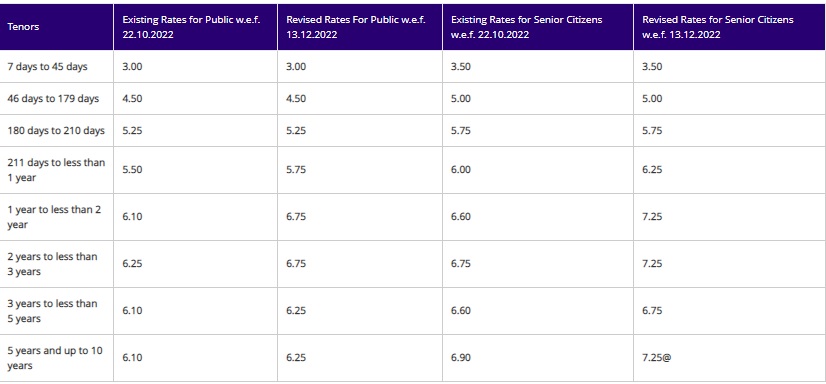
Task: Select 1 year to less than 2 year
Action: click(x=54, y=217)
